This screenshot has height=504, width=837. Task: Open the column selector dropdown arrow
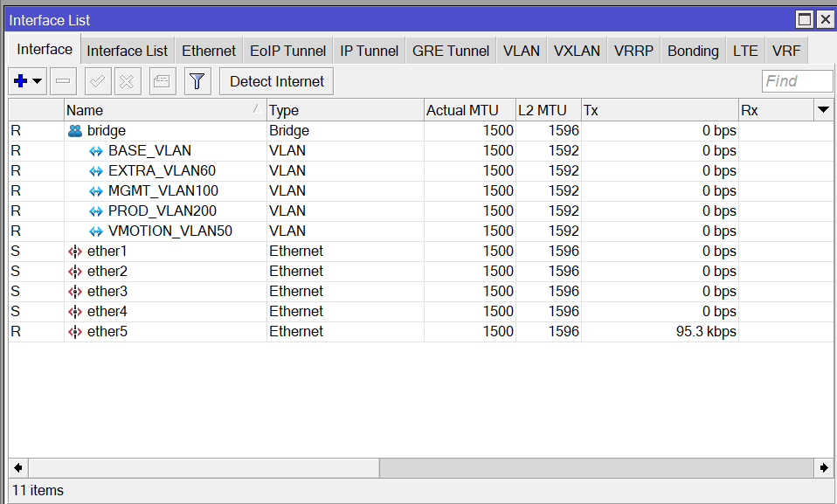point(823,110)
